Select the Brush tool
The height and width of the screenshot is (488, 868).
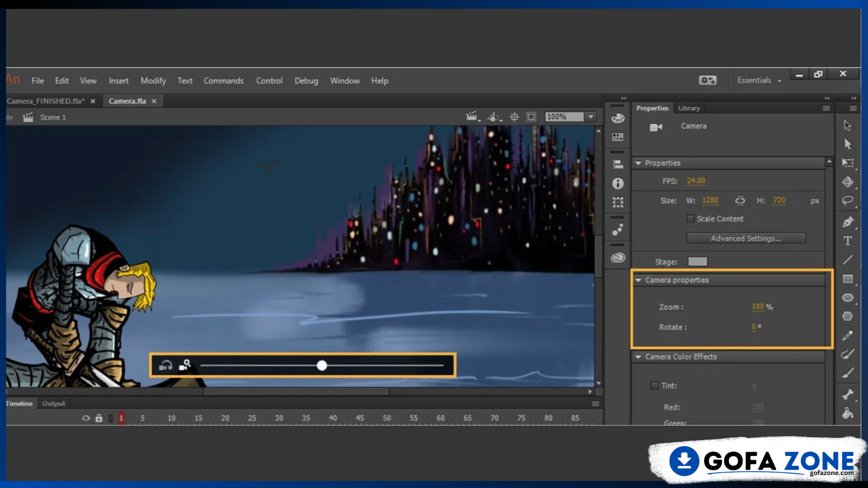848,373
